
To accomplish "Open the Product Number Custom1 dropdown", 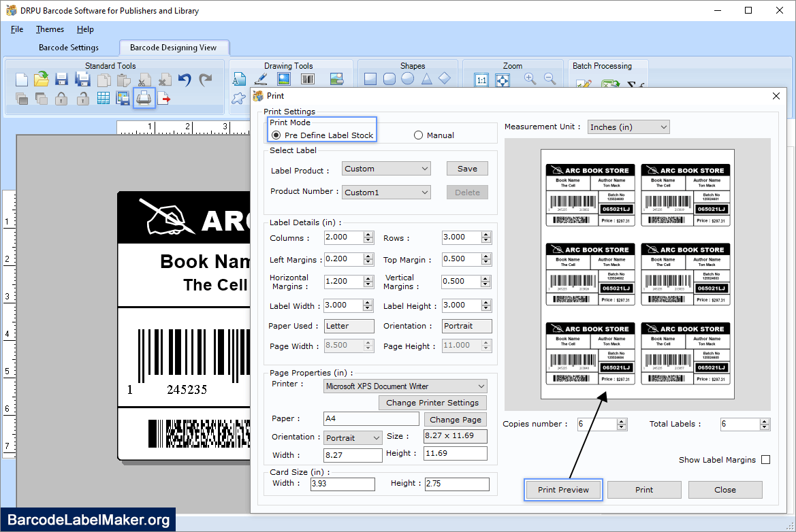I will [386, 193].
